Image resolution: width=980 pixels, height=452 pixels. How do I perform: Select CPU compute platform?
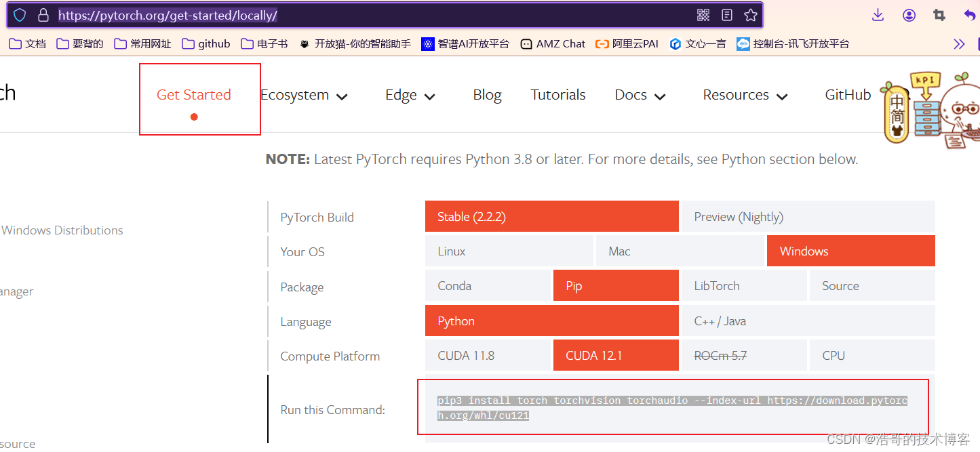tap(872, 355)
